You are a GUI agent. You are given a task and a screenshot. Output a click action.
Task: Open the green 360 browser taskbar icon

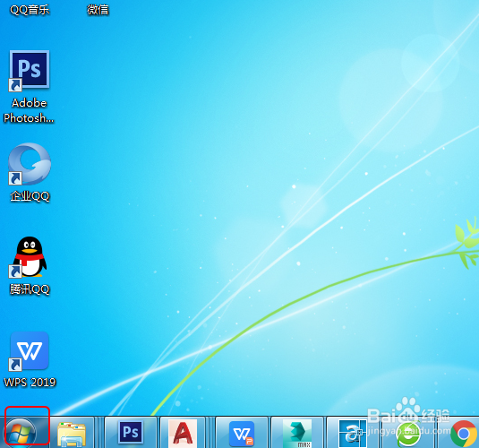(408, 435)
